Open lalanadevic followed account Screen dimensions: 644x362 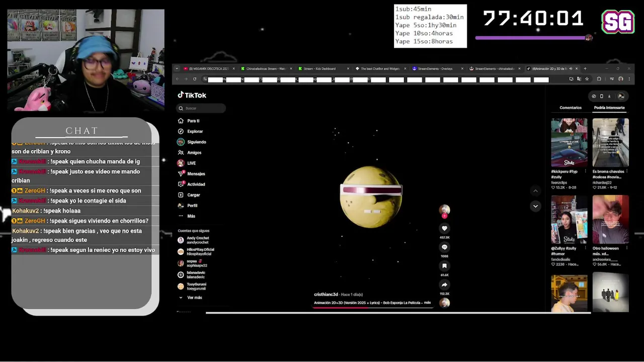[191, 275]
